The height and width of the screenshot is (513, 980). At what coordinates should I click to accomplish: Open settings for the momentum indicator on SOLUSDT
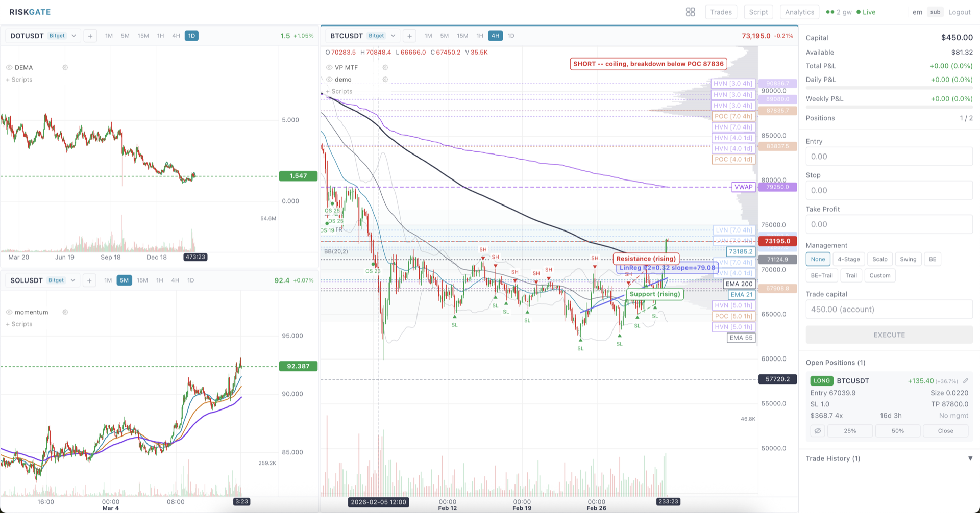click(65, 312)
